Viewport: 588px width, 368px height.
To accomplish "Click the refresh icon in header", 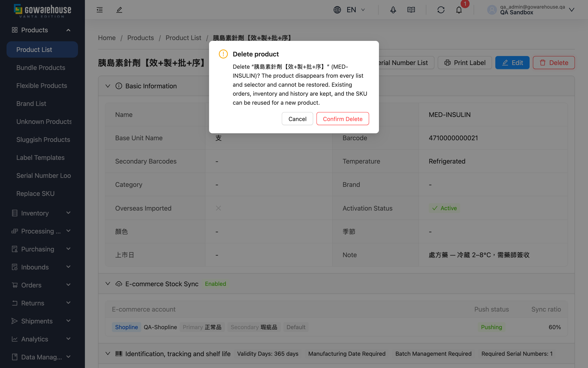I will pos(441,10).
